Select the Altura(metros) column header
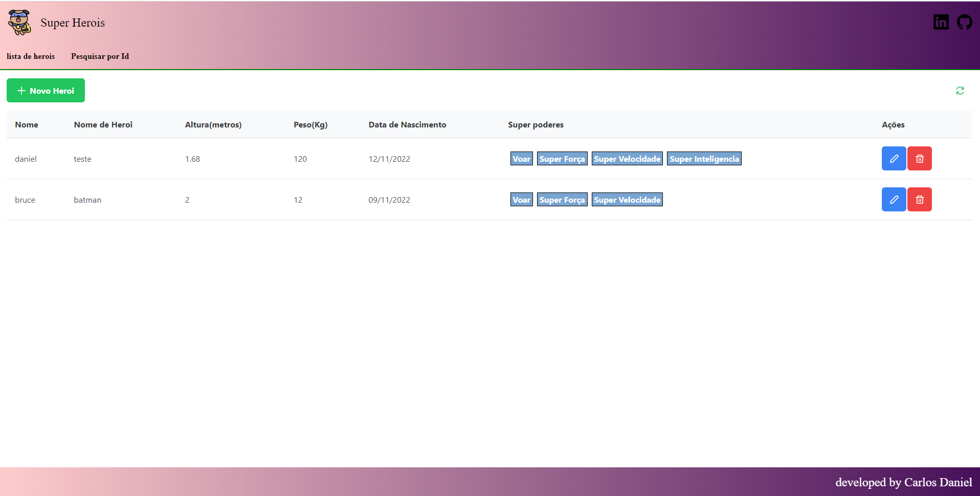980x496 pixels. (x=213, y=124)
